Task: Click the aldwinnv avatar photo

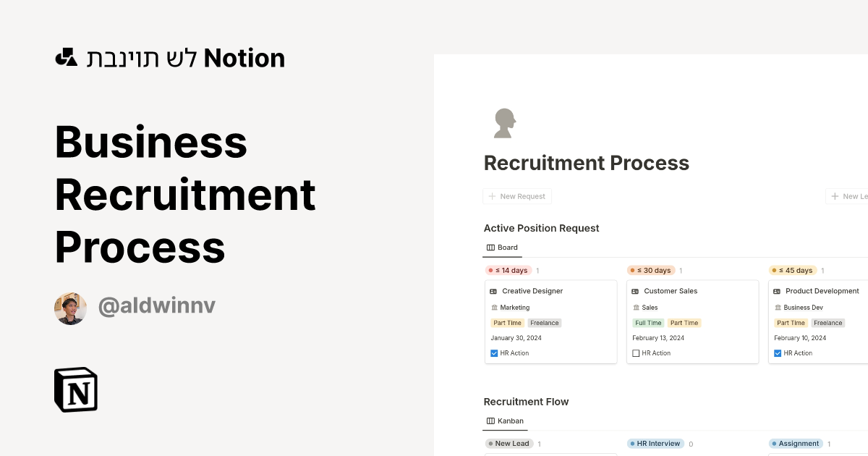Action: pyautogui.click(x=70, y=308)
